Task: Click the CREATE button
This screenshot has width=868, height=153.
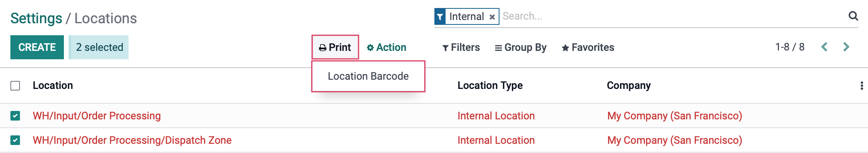Action: tap(37, 47)
